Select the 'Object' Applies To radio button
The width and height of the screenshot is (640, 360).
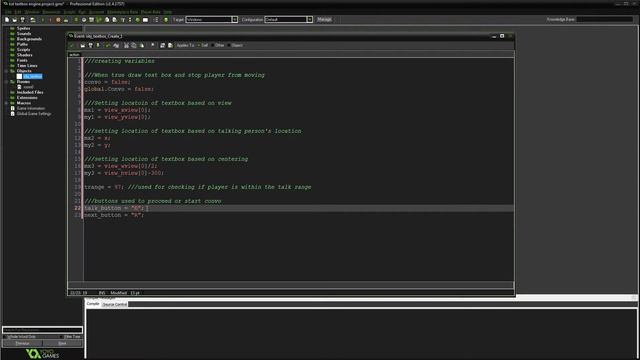(229, 45)
